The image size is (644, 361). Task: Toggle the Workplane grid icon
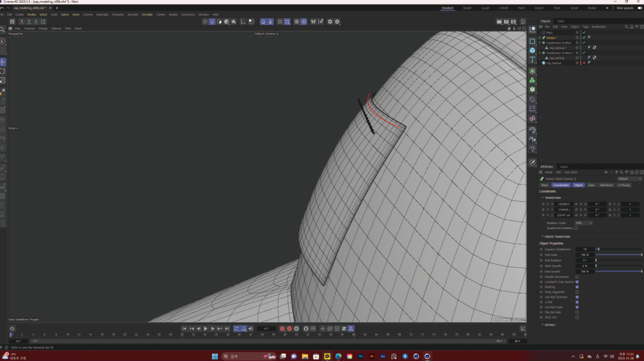(280, 22)
